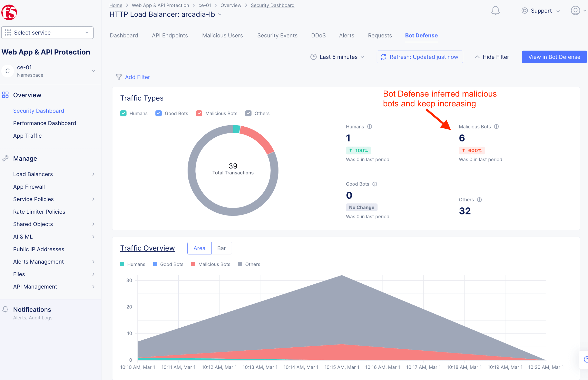Open the Select service dropdown
Viewport: 588px width, 380px height.
[47, 33]
